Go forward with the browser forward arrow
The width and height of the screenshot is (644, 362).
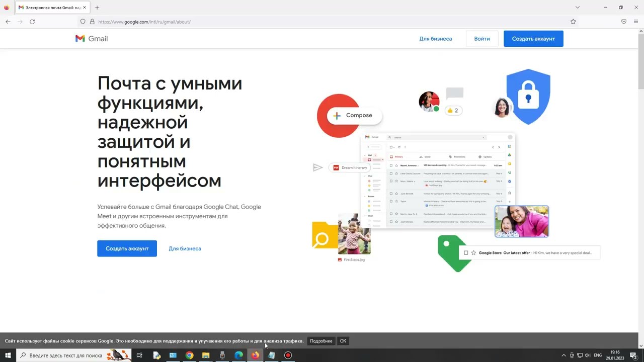[20, 22]
